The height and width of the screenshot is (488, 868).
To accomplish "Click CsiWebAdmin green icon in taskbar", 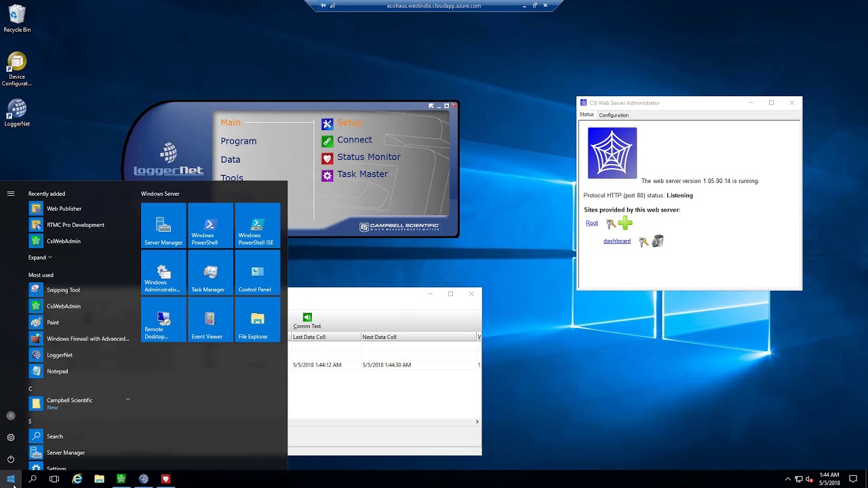I will pos(121,479).
